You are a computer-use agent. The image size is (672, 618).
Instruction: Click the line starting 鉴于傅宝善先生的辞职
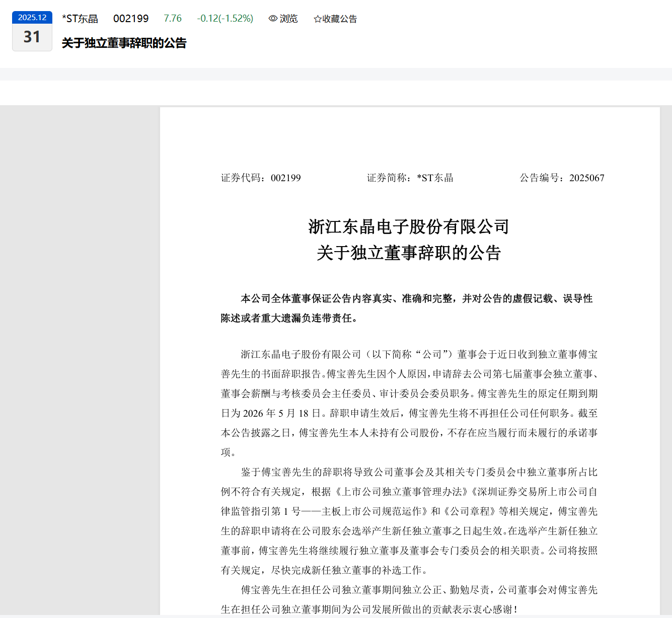[419, 472]
